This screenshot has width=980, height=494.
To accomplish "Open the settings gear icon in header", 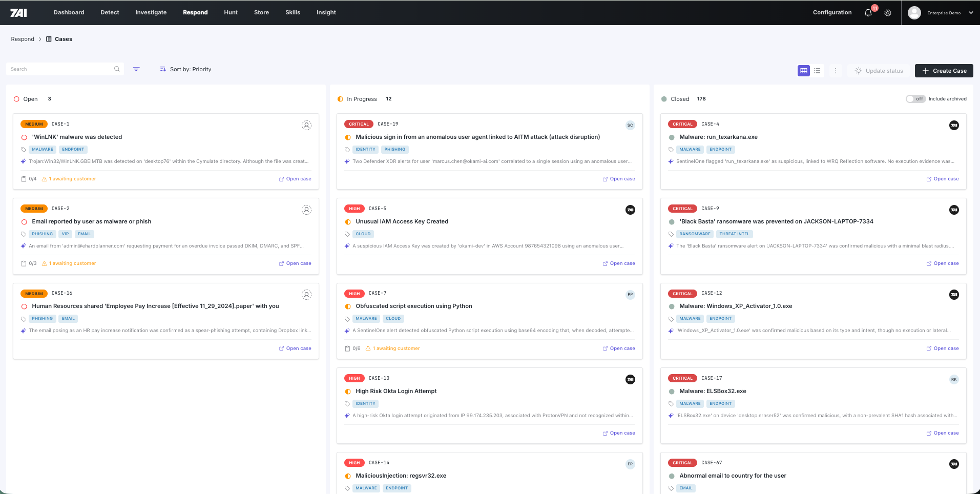I will (x=888, y=13).
